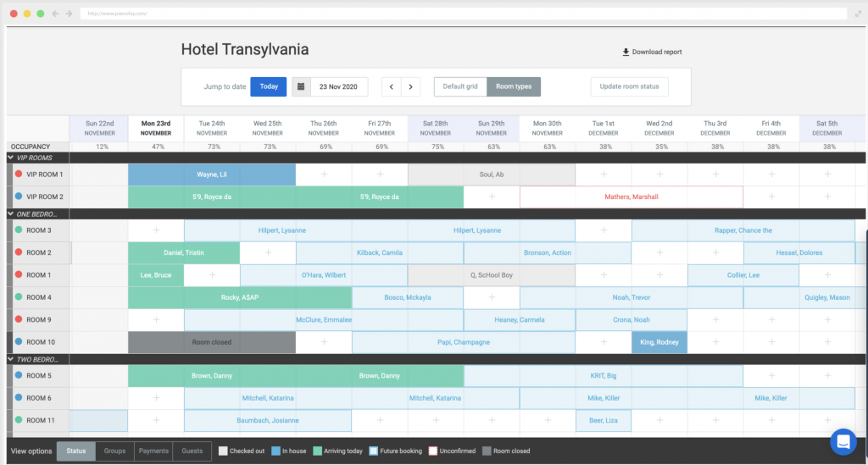
Task: Collapse the VIP ROOMS section
Action: [x=10, y=158]
